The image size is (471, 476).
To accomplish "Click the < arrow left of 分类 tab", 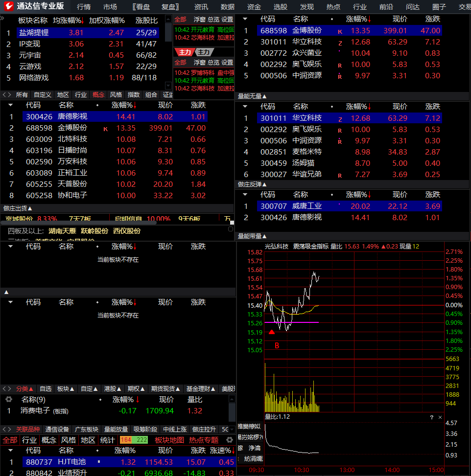I will click(4, 389).
